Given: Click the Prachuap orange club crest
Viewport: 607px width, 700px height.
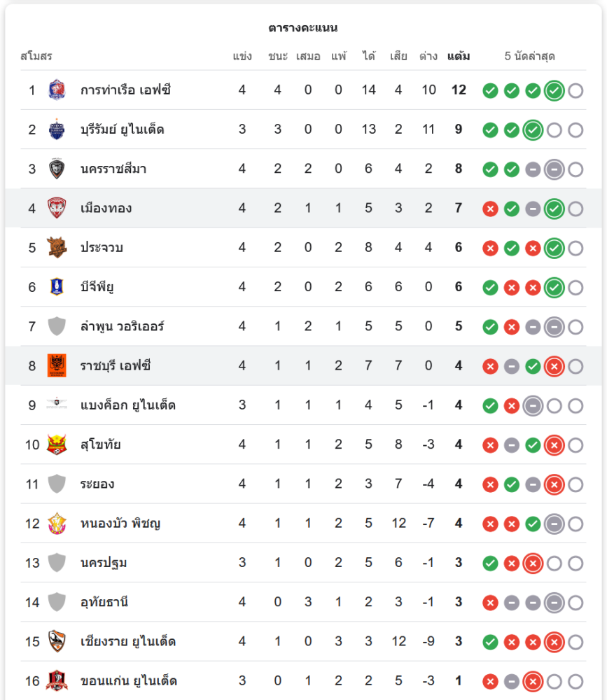Looking at the screenshot, I should coord(57,247).
